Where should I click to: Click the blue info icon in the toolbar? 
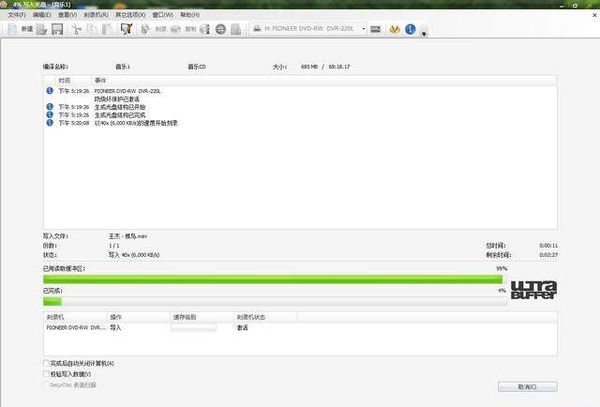[x=411, y=30]
